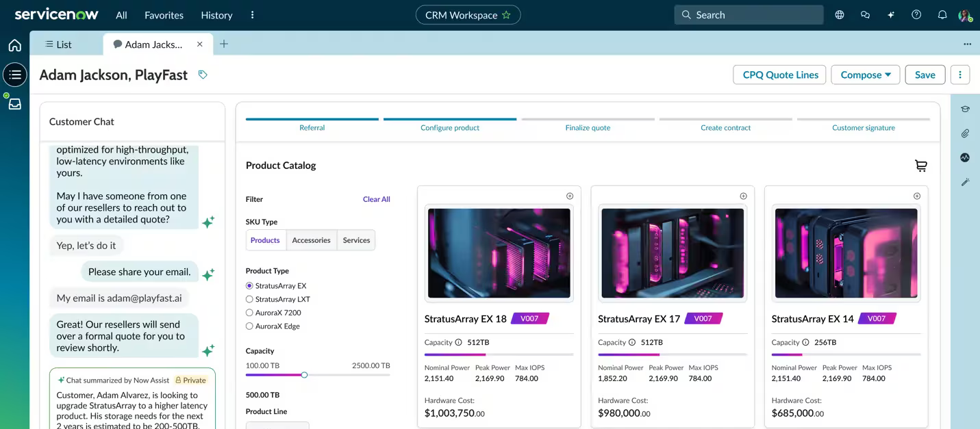Screen dimensions: 980x429
Task: Open the Help question mark icon
Action: (x=916, y=15)
